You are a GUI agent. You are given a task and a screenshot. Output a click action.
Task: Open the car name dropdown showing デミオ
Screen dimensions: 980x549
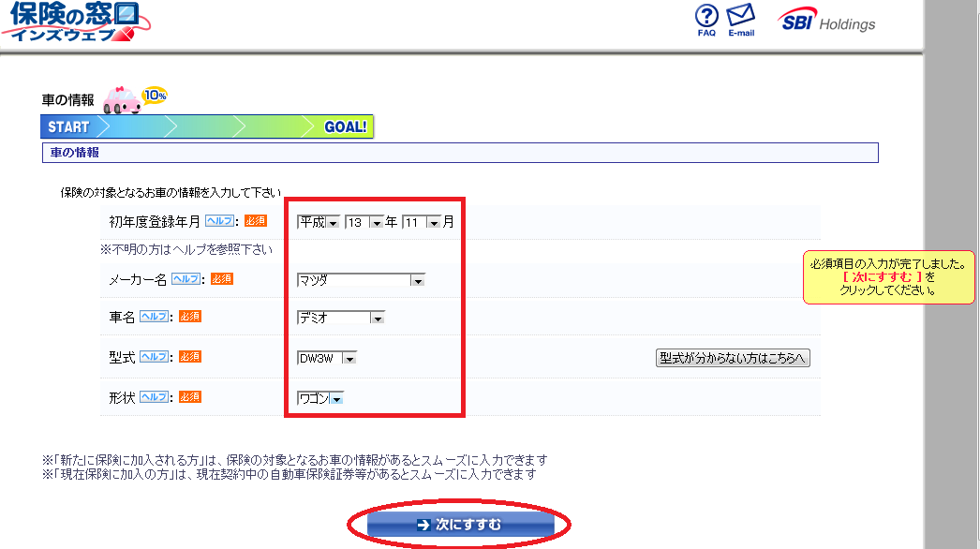coord(341,319)
